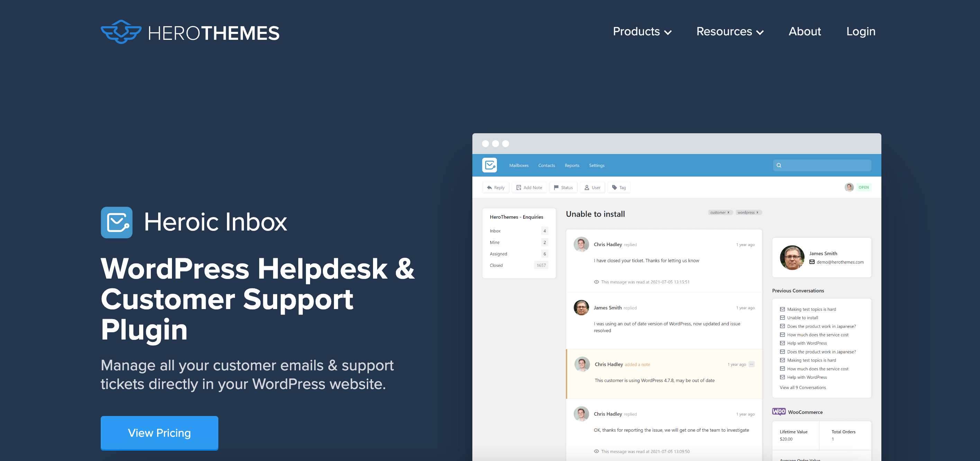Open the Products dropdown menu
This screenshot has width=980, height=461.
[x=641, y=31]
